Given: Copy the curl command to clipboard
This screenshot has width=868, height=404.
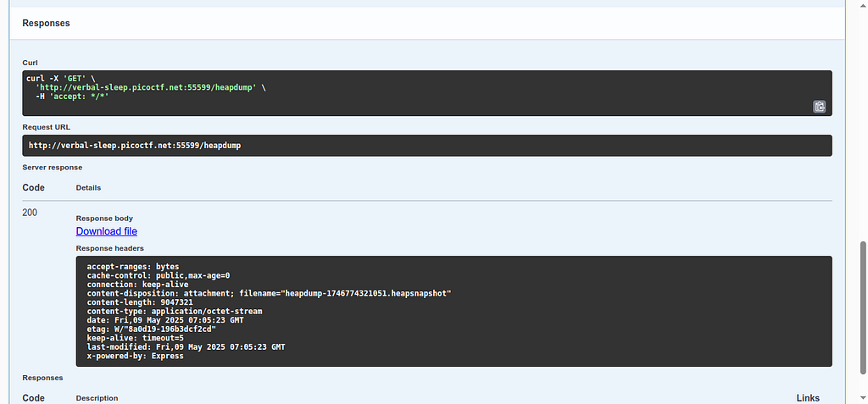Looking at the screenshot, I should [820, 107].
